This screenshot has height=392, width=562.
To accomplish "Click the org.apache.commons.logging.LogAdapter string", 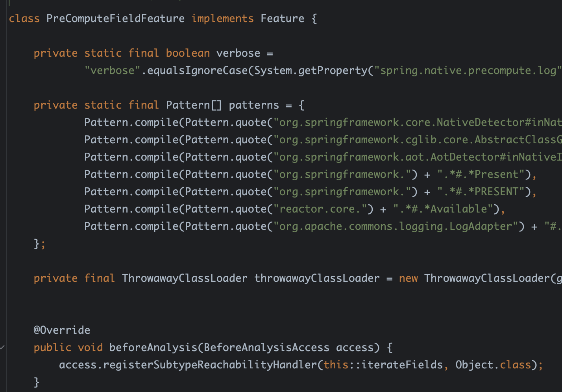I will 396,226.
